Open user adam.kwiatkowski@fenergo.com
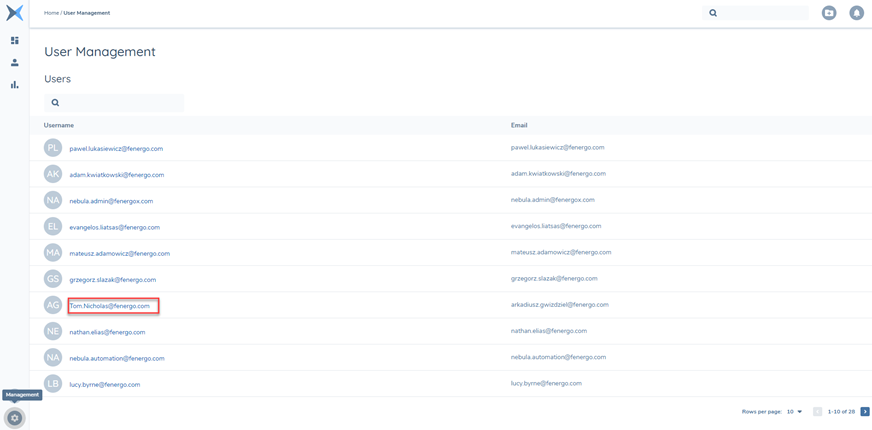Viewport: 872px width, 430px height. (116, 175)
